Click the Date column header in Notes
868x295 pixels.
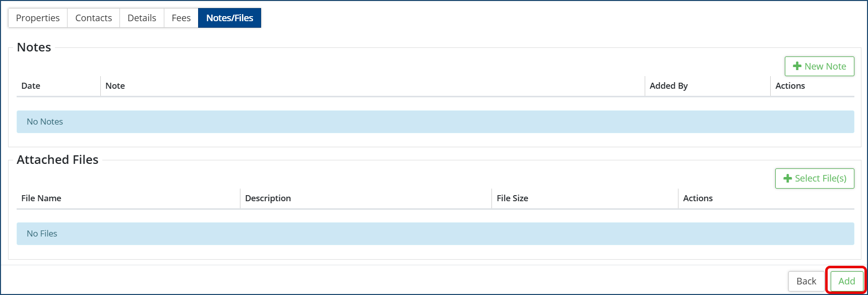pos(31,86)
